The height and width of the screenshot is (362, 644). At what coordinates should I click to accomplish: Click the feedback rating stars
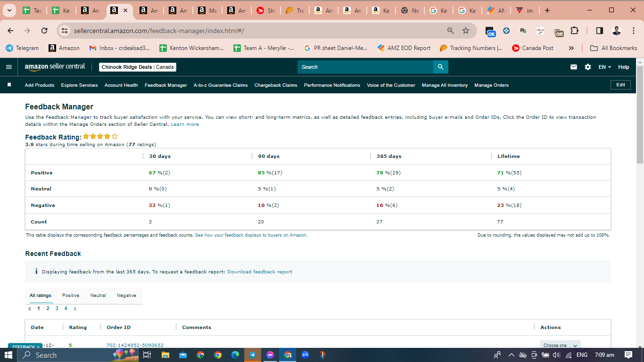tap(100, 137)
